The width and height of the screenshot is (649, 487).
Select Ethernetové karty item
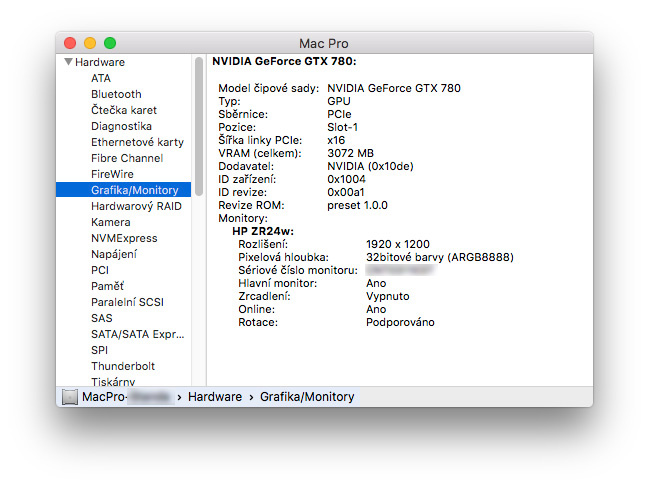pyautogui.click(x=137, y=142)
